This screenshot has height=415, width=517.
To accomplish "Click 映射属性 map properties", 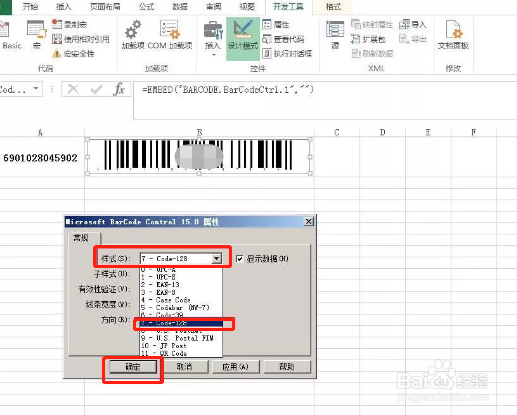I will (x=372, y=24).
